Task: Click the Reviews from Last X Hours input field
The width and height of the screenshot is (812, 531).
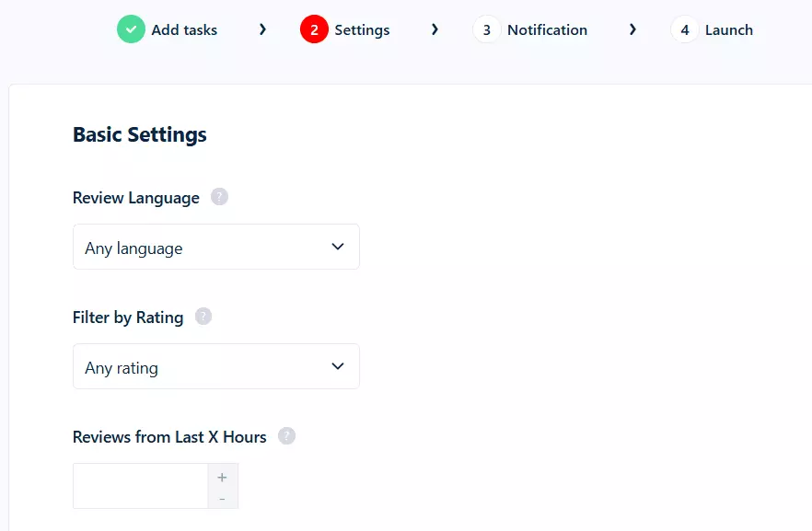Action: click(x=138, y=486)
